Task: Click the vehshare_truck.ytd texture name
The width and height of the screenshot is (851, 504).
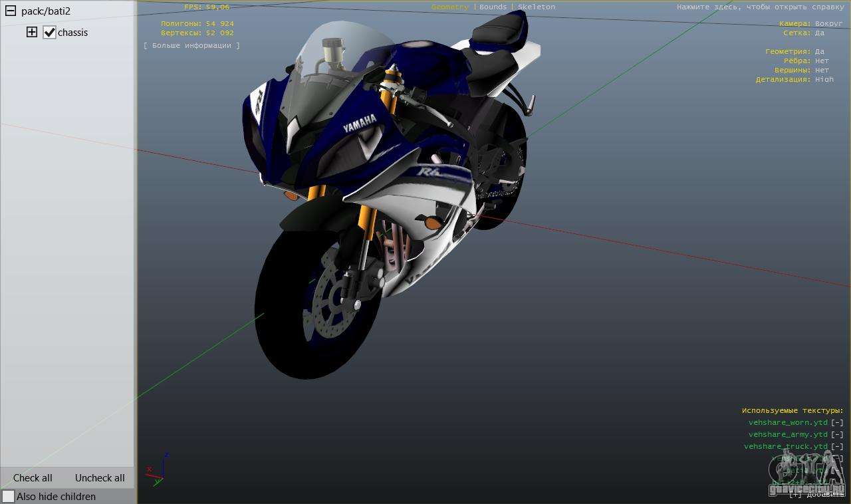Action: pos(786,446)
